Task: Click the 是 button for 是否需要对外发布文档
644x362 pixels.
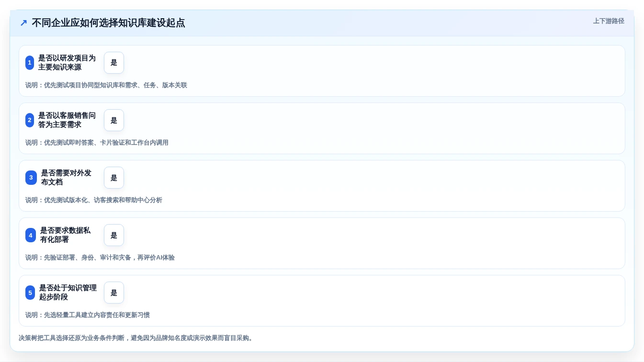Action: [x=114, y=178]
